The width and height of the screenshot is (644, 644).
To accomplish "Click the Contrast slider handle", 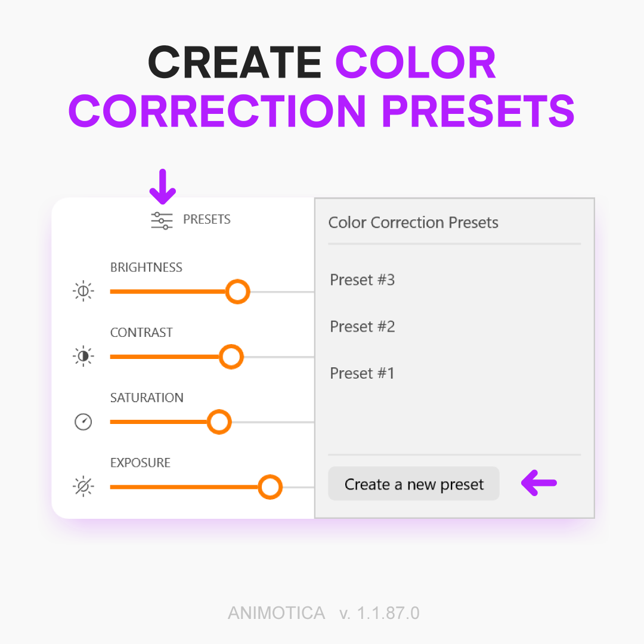I will pyautogui.click(x=231, y=357).
